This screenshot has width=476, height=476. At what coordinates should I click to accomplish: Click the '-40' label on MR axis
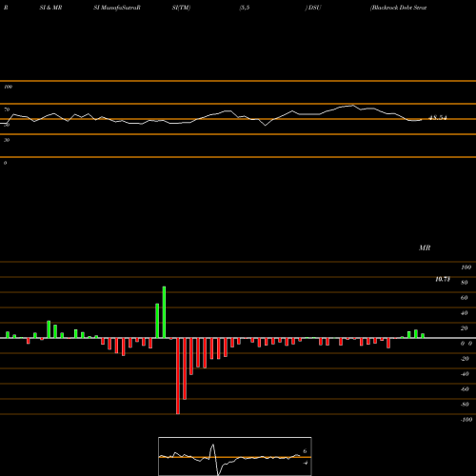point(465,374)
